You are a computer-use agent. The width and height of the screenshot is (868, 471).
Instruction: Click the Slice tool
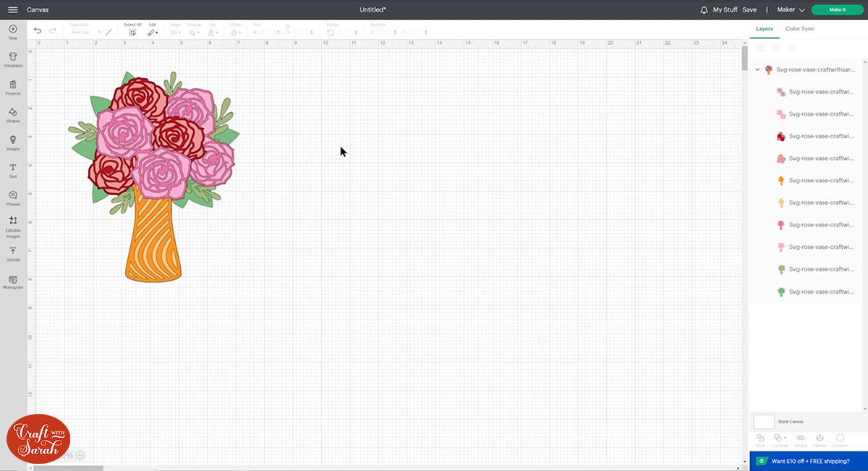760,440
